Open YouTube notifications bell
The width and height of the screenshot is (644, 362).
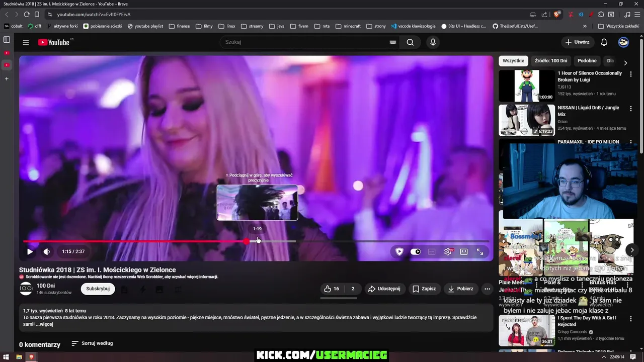604,42
